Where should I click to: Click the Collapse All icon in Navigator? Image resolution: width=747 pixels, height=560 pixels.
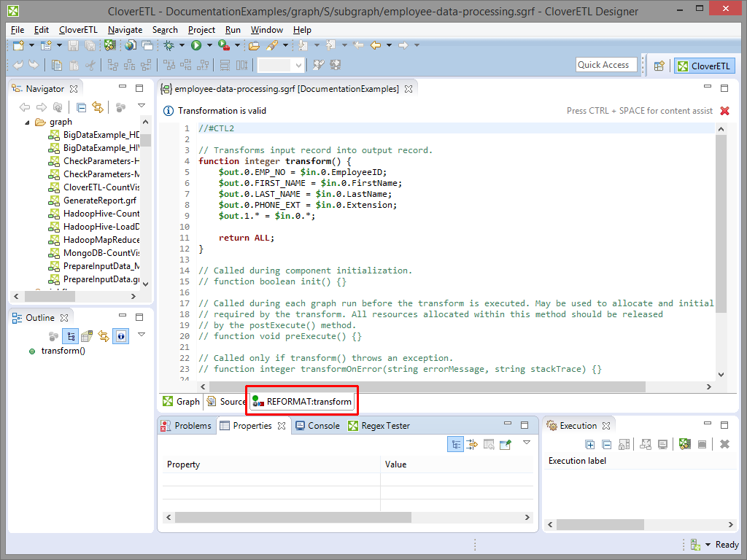point(82,107)
